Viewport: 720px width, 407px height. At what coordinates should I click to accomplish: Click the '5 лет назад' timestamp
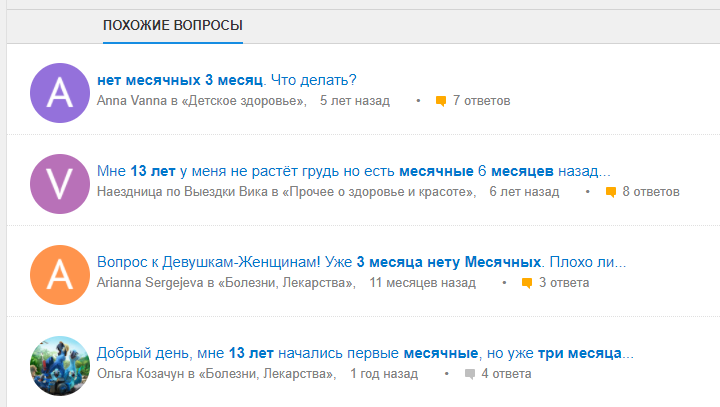(354, 101)
